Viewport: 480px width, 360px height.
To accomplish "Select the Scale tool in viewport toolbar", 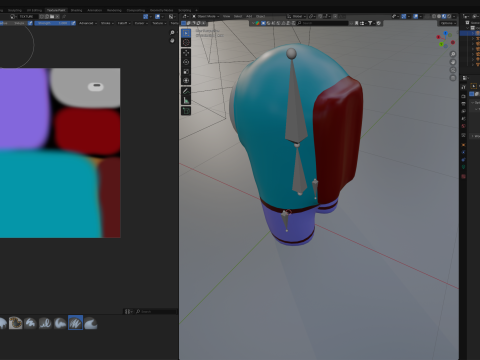I will [186, 71].
